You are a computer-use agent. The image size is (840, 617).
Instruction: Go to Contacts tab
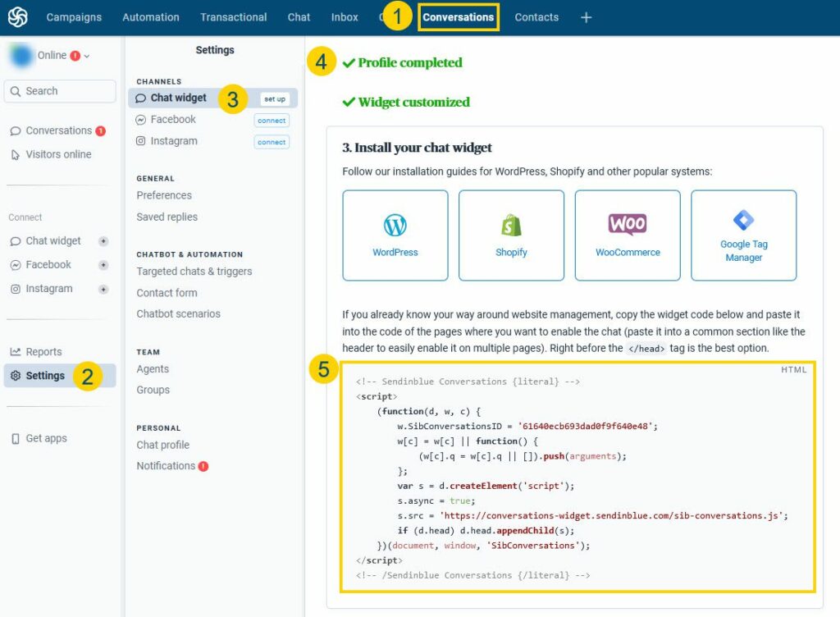point(536,17)
